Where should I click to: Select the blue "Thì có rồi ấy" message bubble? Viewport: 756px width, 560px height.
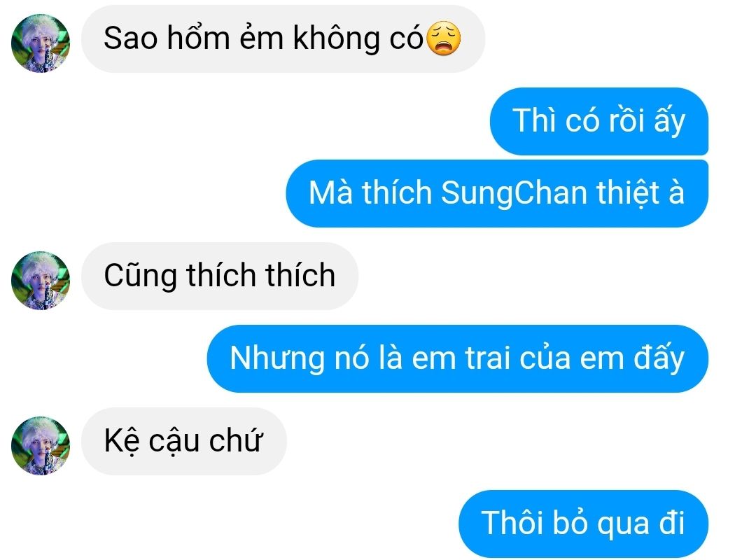click(598, 121)
